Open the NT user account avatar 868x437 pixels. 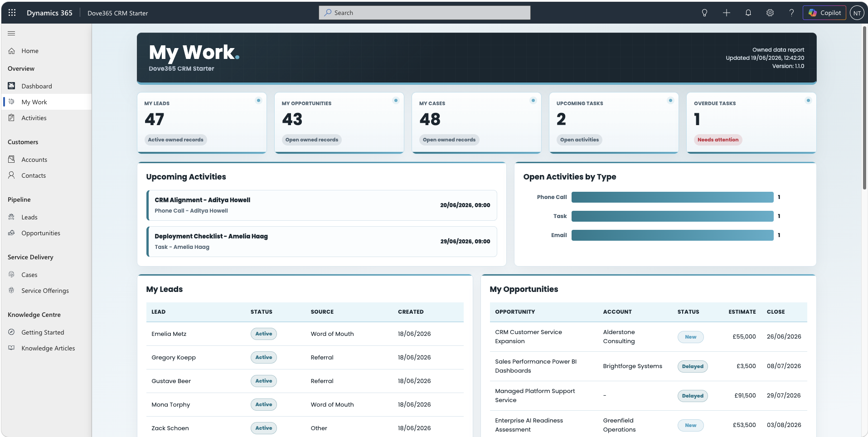[x=857, y=13]
